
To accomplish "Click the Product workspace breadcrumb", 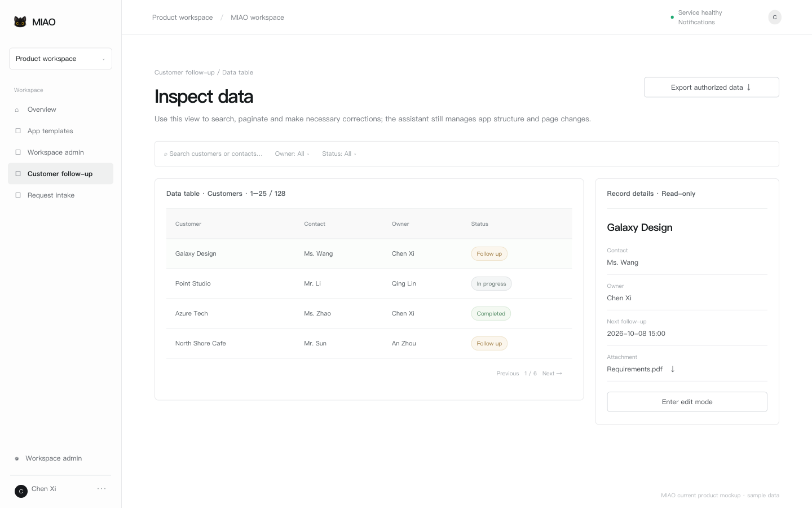I will click(x=182, y=17).
